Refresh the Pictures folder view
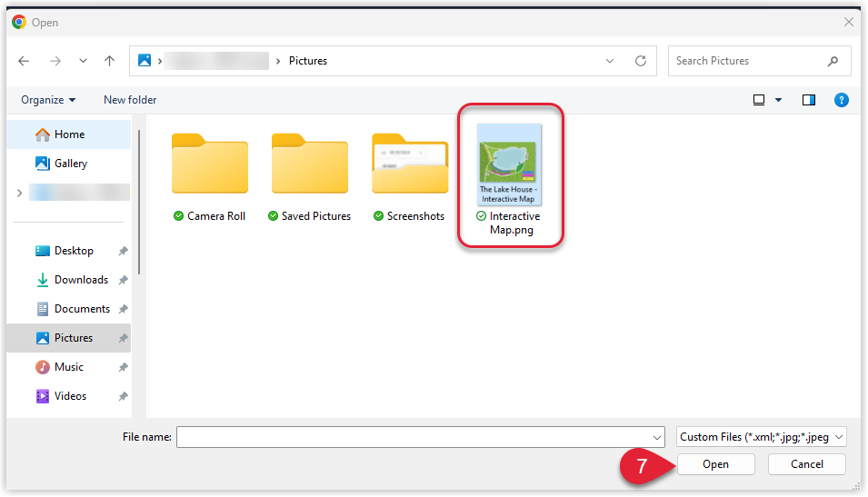The image size is (868, 497). pyautogui.click(x=641, y=61)
